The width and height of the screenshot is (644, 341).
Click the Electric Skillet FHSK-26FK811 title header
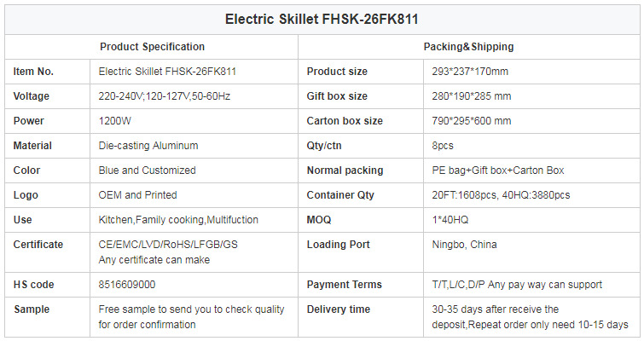(x=322, y=20)
